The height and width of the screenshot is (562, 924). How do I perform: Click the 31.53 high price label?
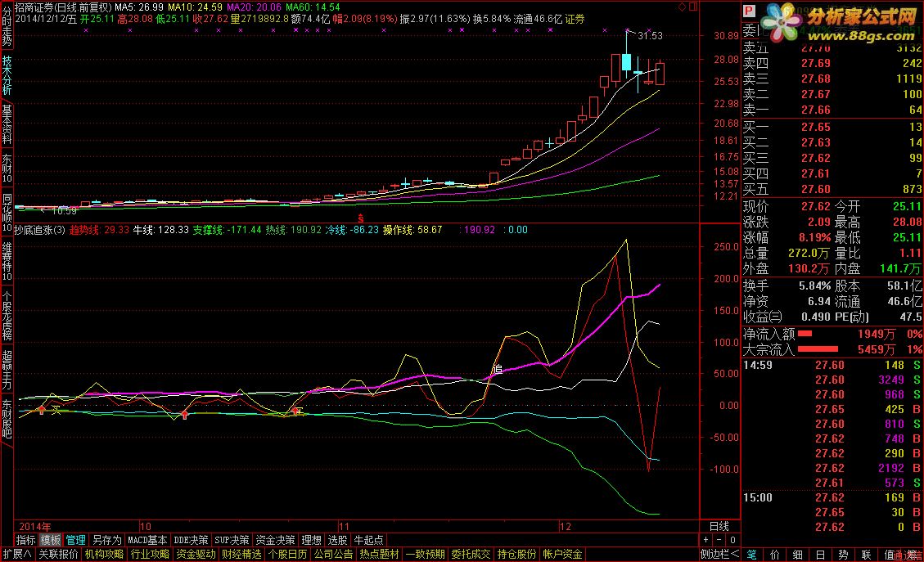[x=650, y=36]
